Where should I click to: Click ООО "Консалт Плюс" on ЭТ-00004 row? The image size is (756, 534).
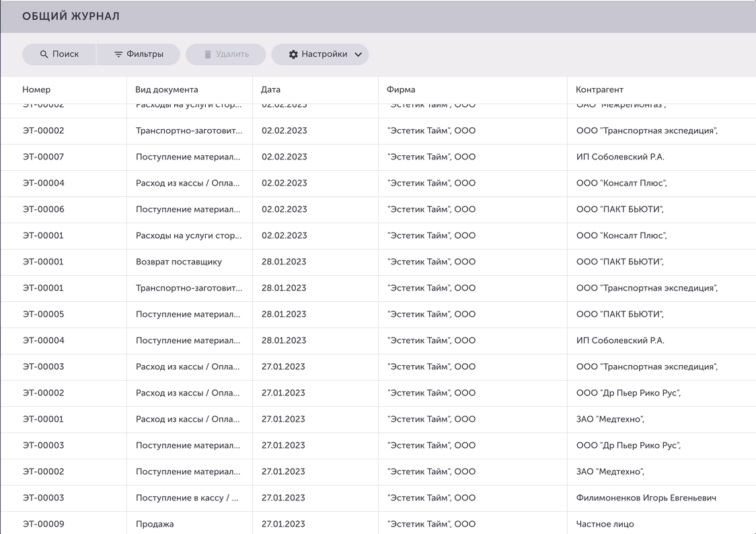pyautogui.click(x=621, y=184)
